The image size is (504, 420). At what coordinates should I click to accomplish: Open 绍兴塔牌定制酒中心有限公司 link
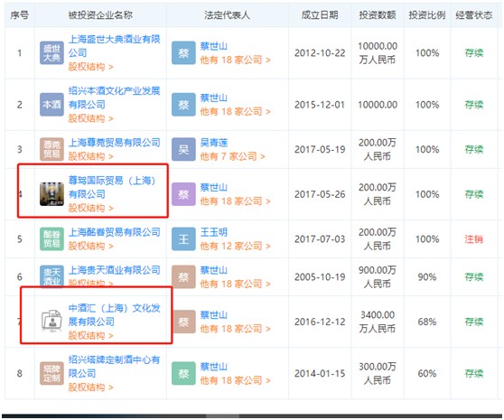pos(114,367)
